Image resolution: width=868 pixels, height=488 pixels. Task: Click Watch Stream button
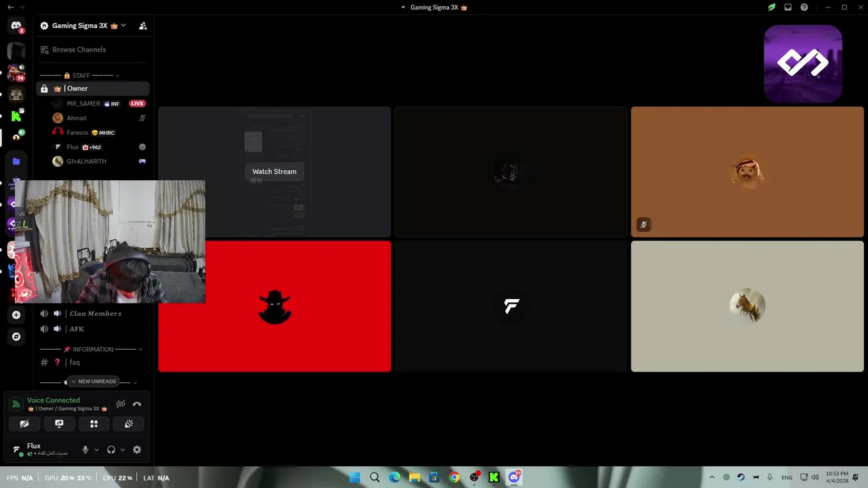point(274,171)
